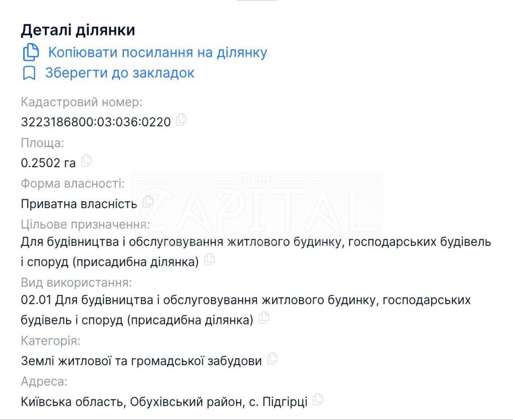Click the cadastral number text 3223186800:03:036:0220
The height and width of the screenshot is (420, 513).
(x=96, y=122)
